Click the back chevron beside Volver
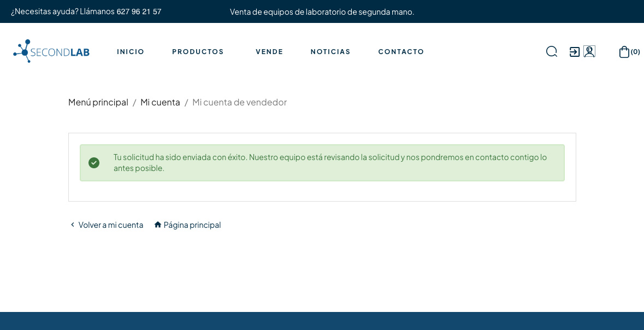 point(73,225)
